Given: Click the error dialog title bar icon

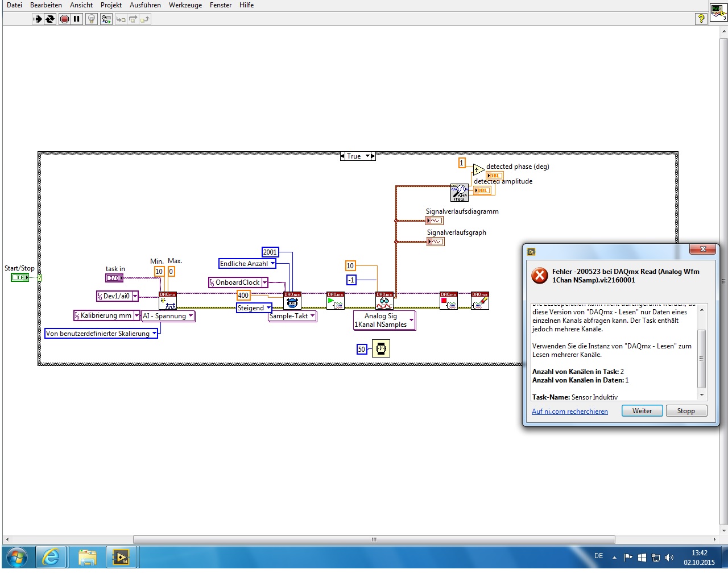Looking at the screenshot, I should click(531, 252).
